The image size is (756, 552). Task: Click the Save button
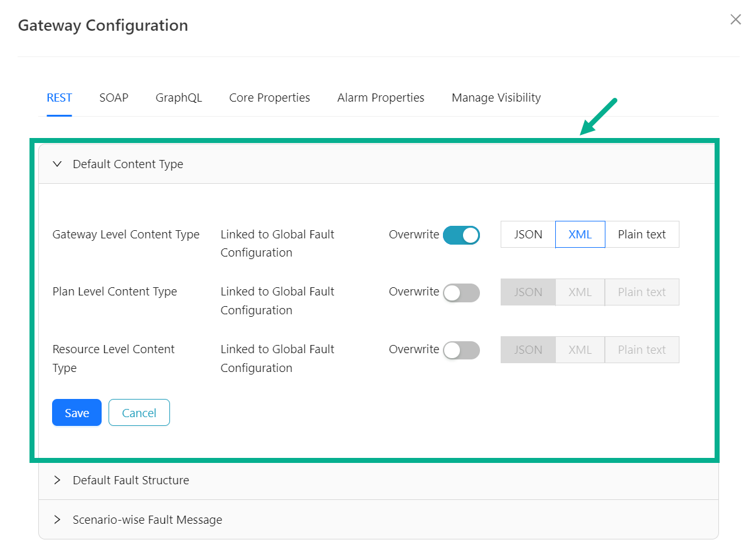coord(77,413)
